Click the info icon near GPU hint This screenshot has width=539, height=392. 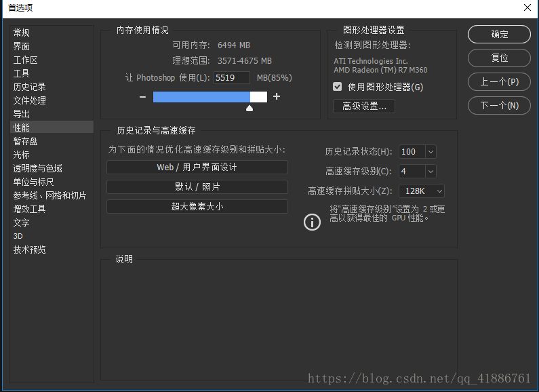coord(312,222)
